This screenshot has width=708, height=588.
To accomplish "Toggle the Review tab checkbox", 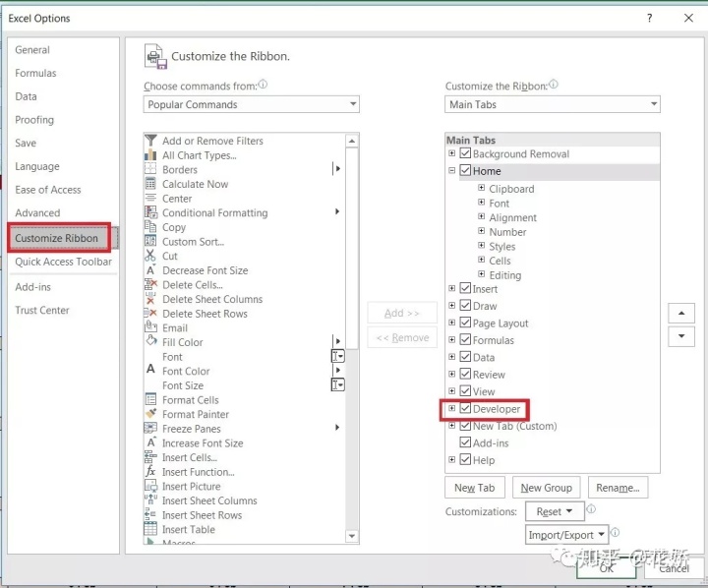I will (x=465, y=374).
